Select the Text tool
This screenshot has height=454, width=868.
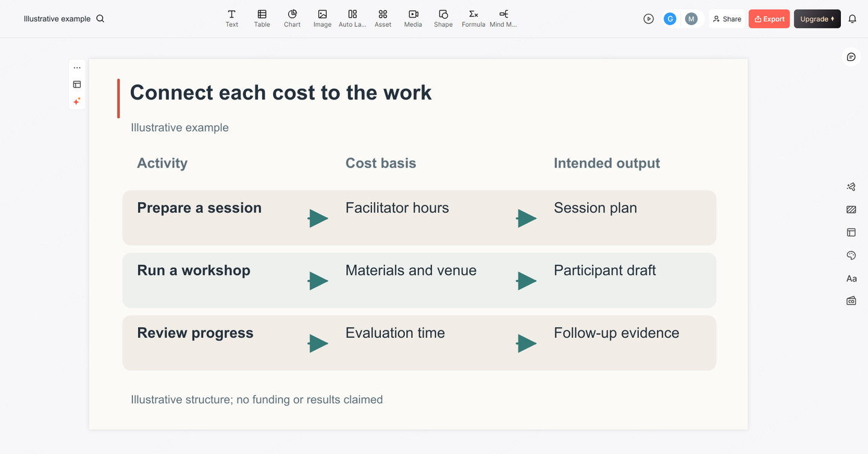[231, 19]
